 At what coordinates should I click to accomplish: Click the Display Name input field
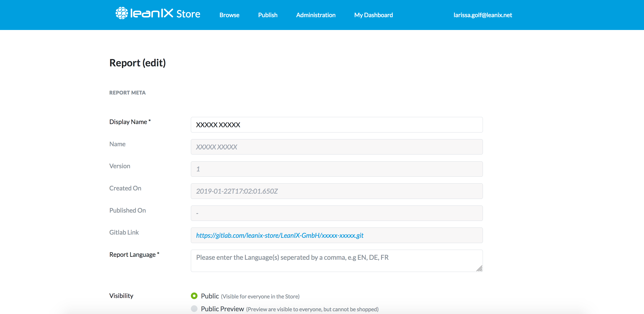(x=336, y=125)
